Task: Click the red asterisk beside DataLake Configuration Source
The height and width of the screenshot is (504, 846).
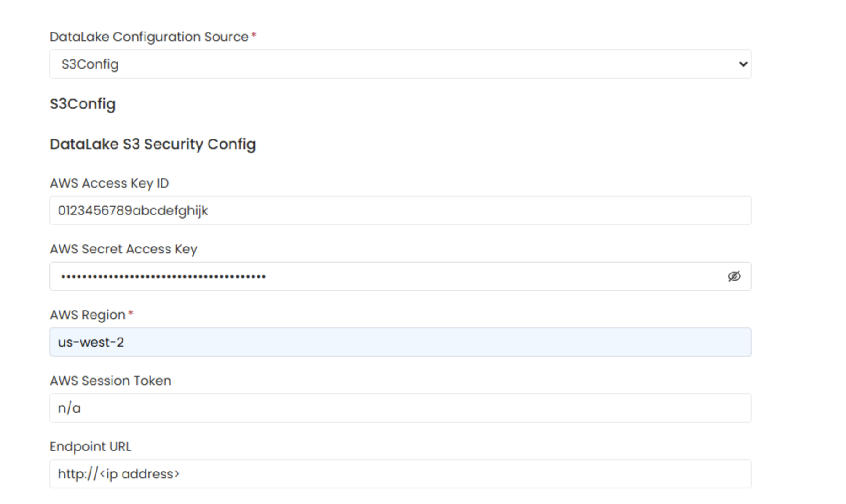Action: pos(254,35)
